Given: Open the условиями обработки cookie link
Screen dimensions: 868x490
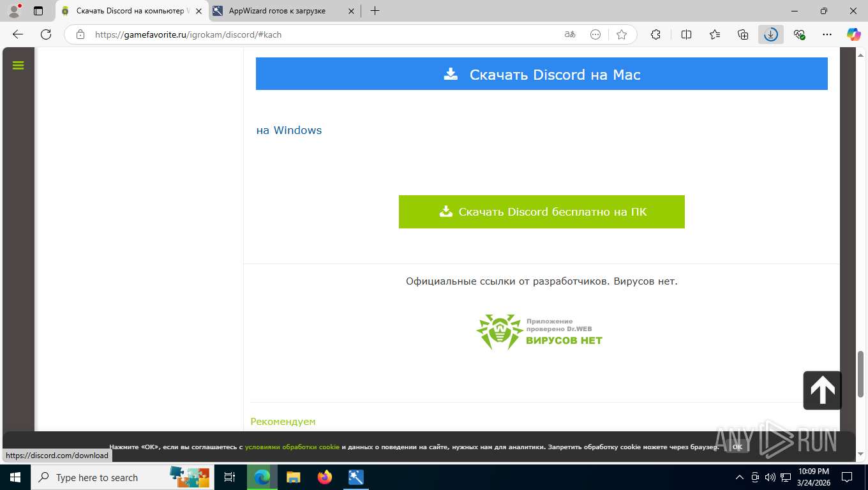Looking at the screenshot, I should click(x=292, y=447).
